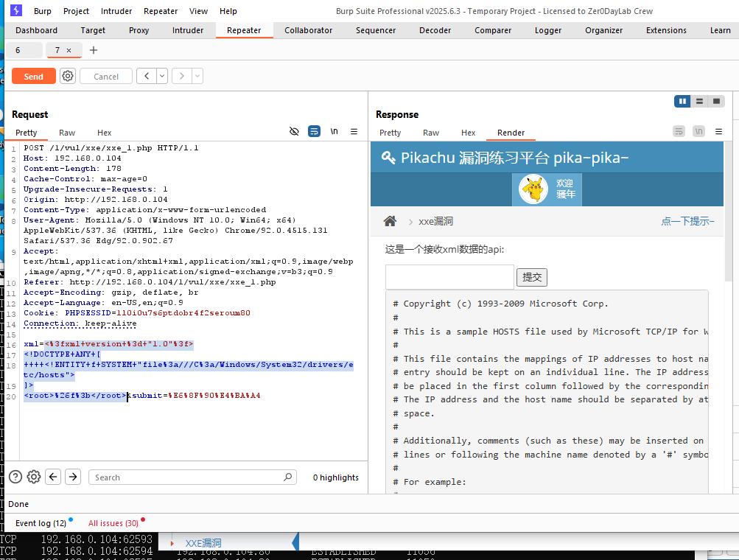Show request in Hex view
The width and height of the screenshot is (739, 560).
pos(104,133)
